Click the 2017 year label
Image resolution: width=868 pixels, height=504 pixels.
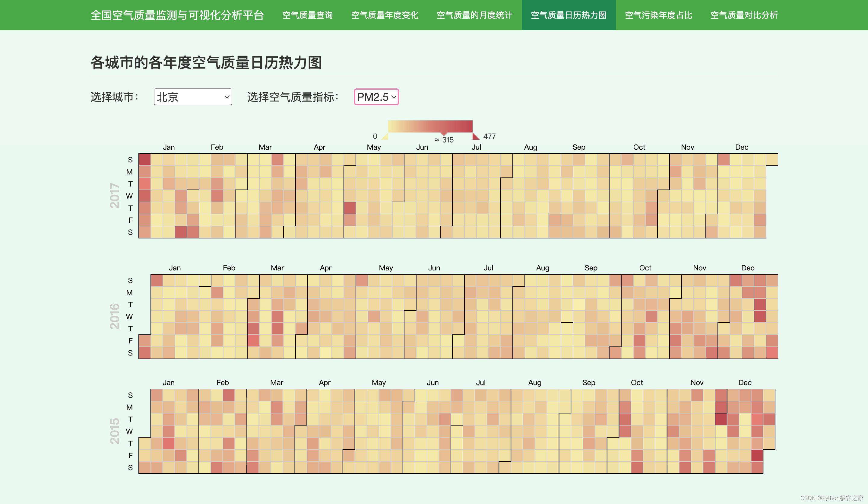(x=114, y=196)
